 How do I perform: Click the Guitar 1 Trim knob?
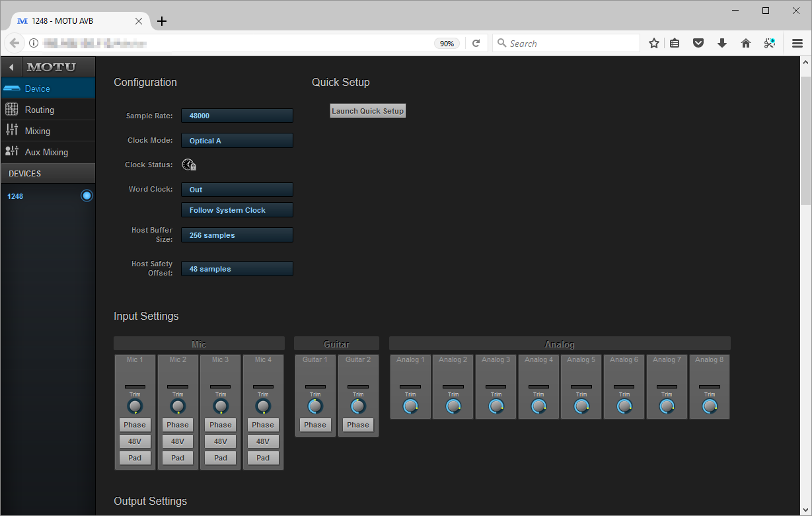[x=315, y=406]
